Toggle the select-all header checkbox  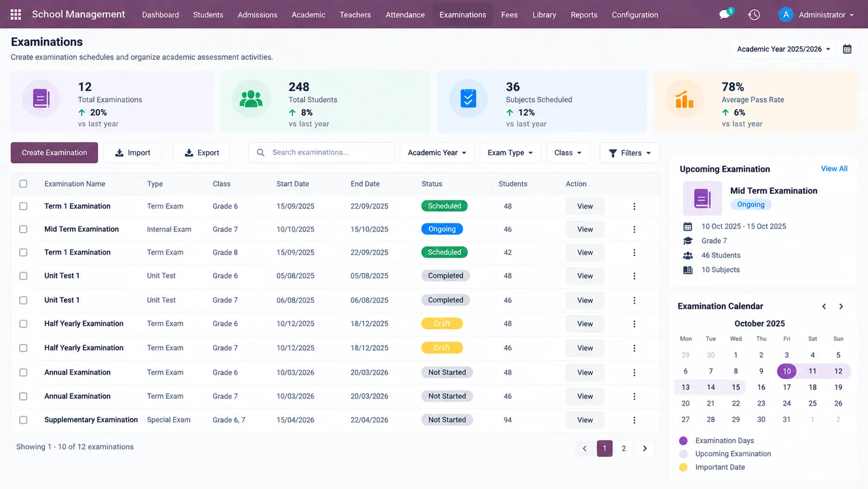(x=23, y=183)
